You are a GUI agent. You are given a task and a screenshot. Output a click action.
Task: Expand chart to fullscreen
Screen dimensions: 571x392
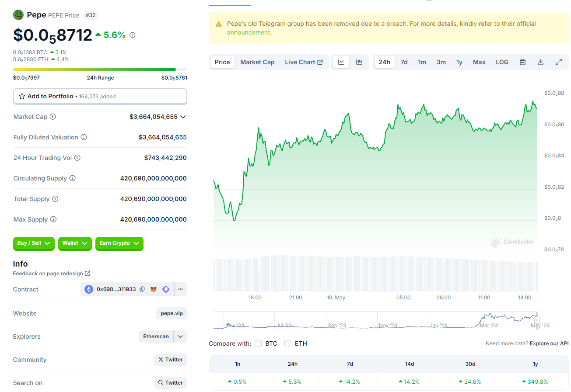559,62
